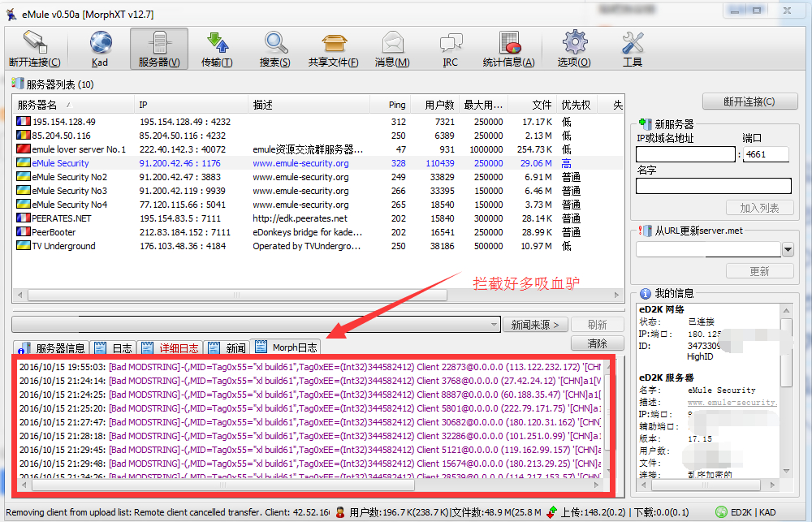Click the update server.met from URL icon
This screenshot has height=522, width=812.
(645, 231)
